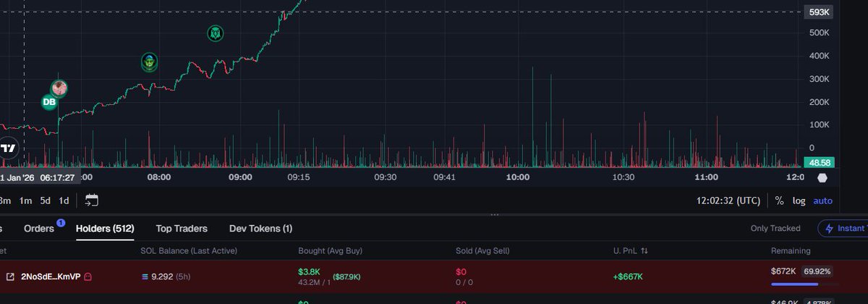Open the go-to-date calendar icon
Viewport: 868px width, 304px height.
click(92, 200)
